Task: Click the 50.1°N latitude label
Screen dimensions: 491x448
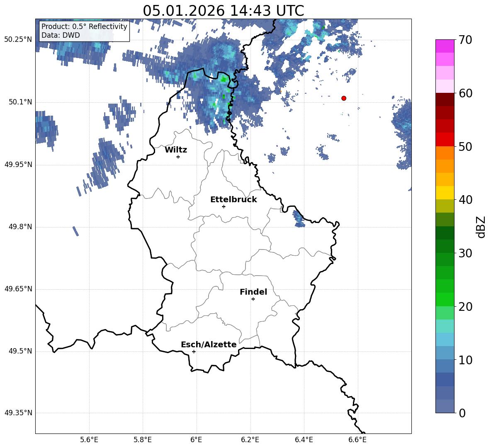Action: (x=20, y=102)
